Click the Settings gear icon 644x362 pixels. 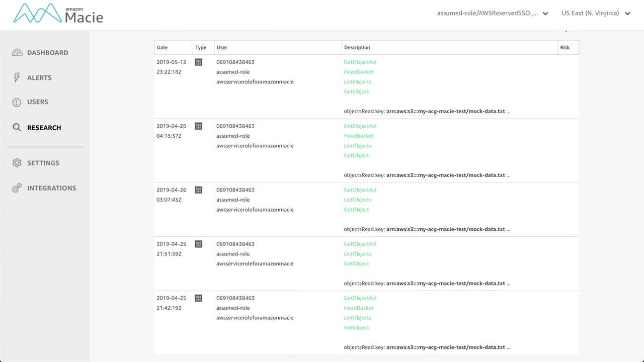[17, 163]
